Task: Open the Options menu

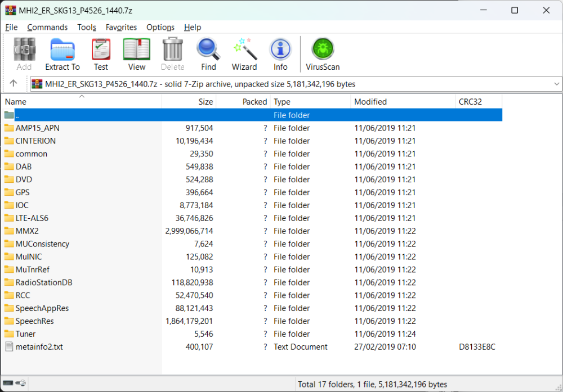Action: coord(160,27)
